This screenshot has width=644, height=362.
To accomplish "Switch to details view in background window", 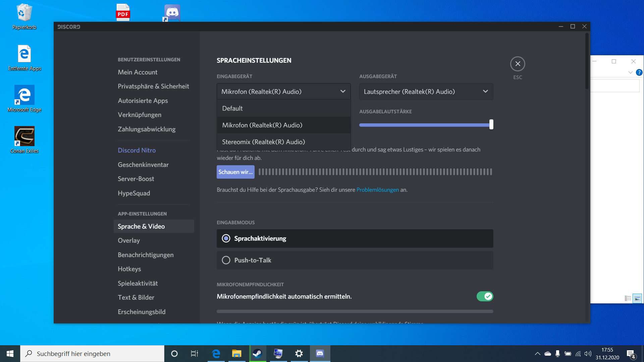I will point(628,298).
